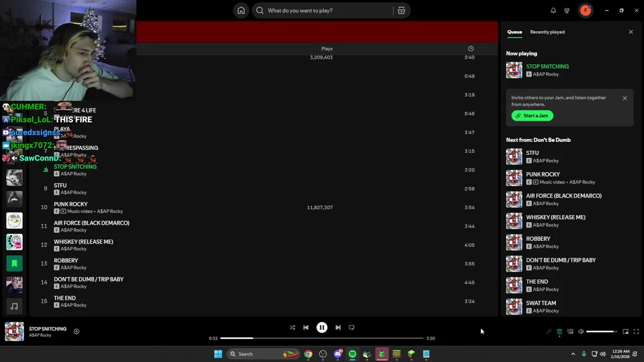Screen dimensions: 644x362
Task: Show hidden system tray icons chevron
Action: point(573,354)
